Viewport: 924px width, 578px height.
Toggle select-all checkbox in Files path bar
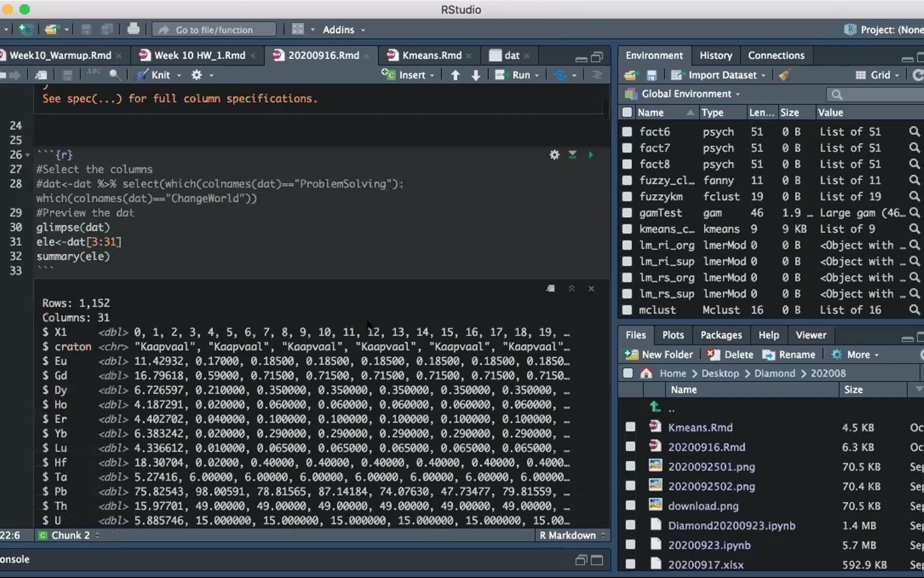click(628, 373)
